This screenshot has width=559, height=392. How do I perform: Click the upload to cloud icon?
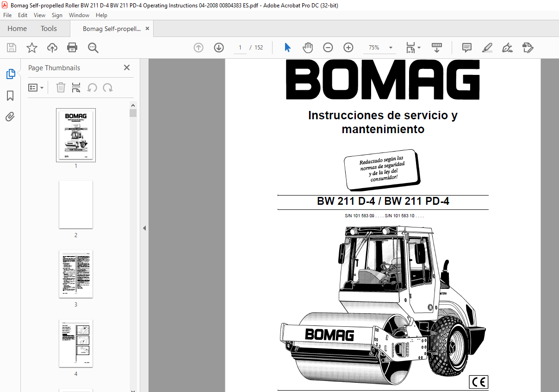52,48
